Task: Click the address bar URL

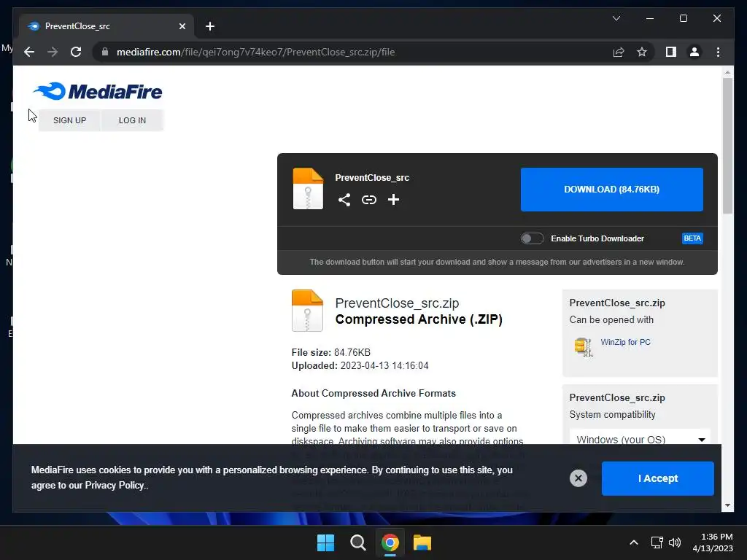Action: tap(256, 52)
